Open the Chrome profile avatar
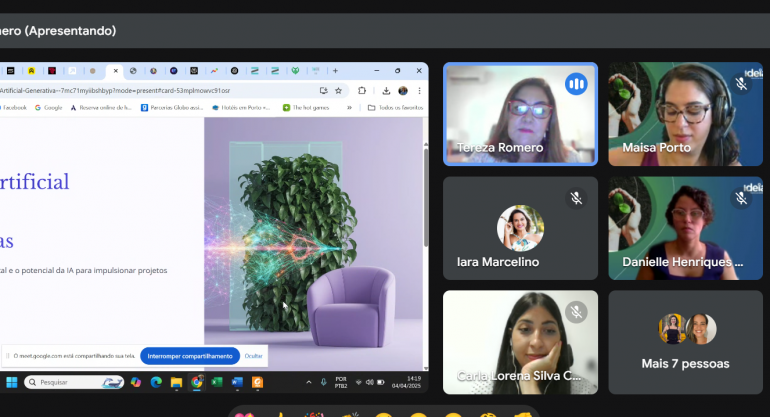770x417 pixels. click(402, 90)
